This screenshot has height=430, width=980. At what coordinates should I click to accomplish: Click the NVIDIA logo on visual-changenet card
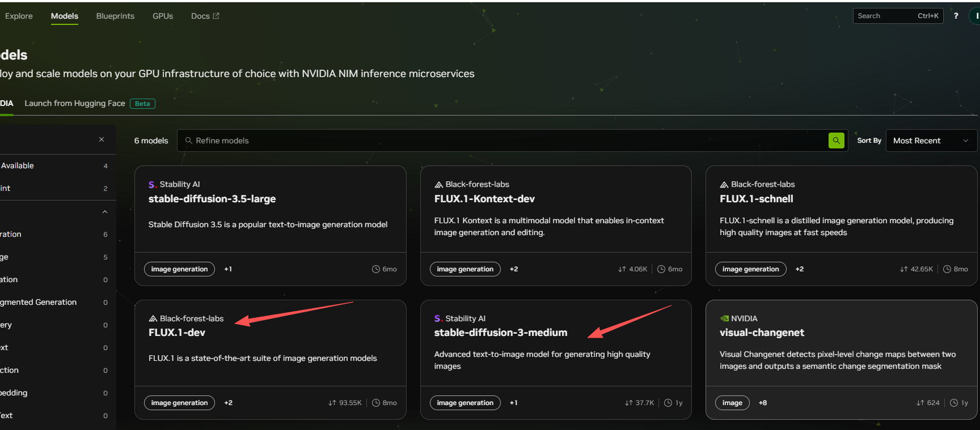pos(724,318)
